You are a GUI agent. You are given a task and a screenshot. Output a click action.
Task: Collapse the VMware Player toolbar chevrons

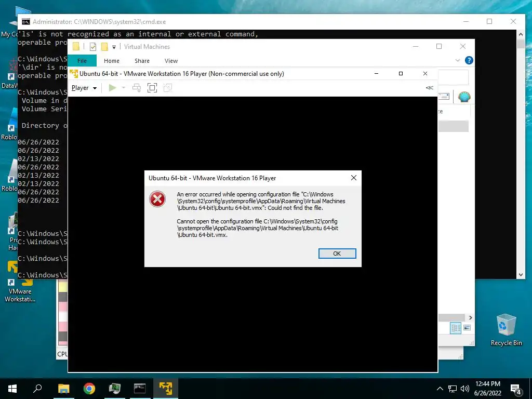[x=429, y=88]
